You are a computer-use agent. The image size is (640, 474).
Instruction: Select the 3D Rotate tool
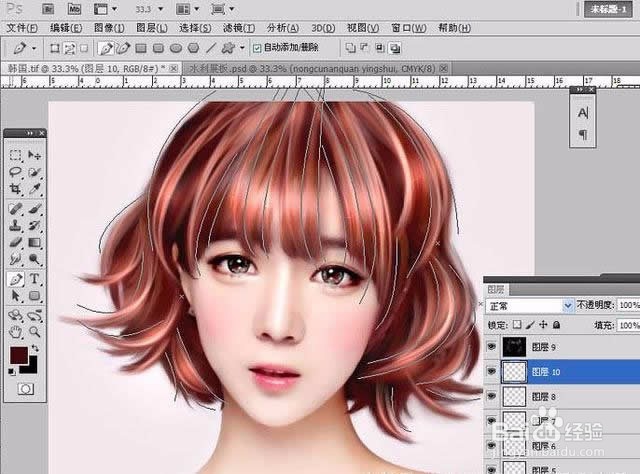16,315
